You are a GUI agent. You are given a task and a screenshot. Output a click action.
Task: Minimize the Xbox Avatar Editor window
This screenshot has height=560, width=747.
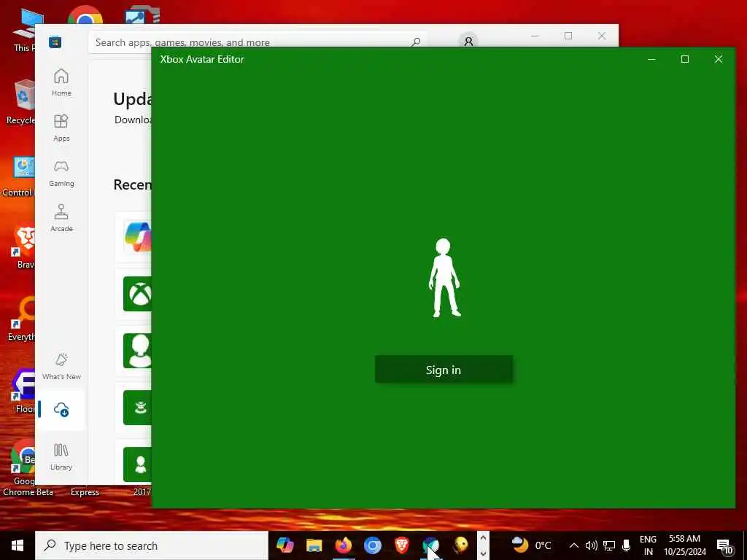pyautogui.click(x=651, y=59)
